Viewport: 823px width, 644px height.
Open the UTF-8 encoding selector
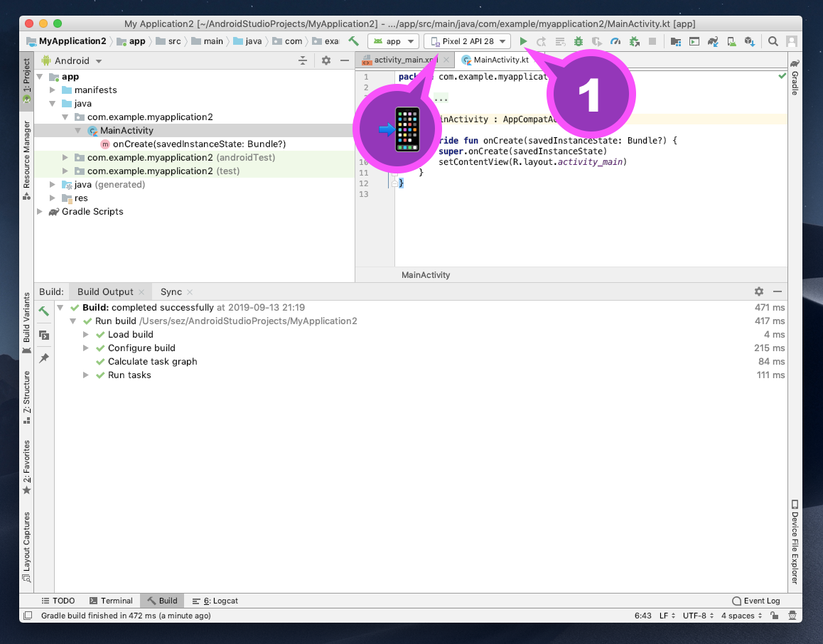[699, 615]
